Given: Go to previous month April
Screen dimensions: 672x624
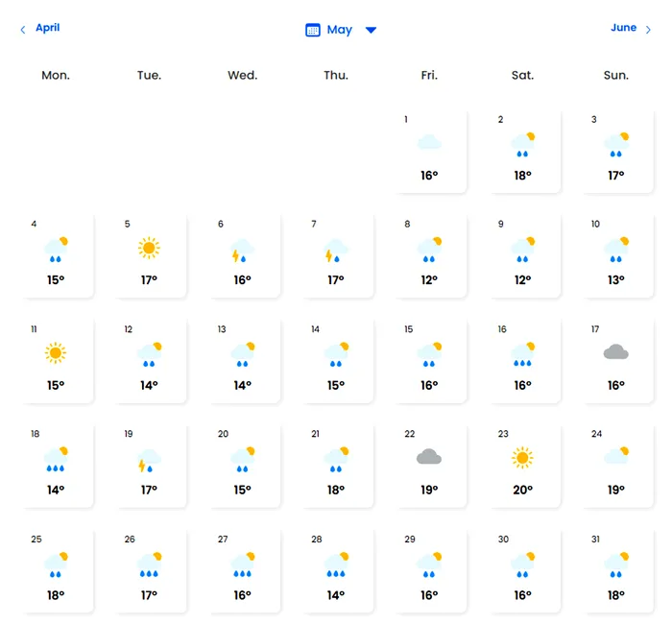Looking at the screenshot, I should tap(47, 28).
